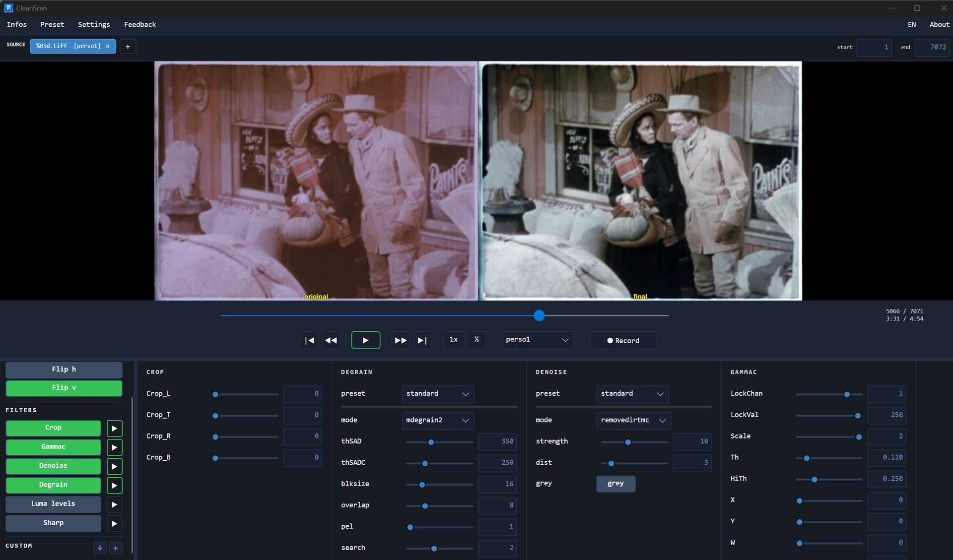Click the custom filter download arrow icon
The image size is (953, 560).
click(100, 548)
